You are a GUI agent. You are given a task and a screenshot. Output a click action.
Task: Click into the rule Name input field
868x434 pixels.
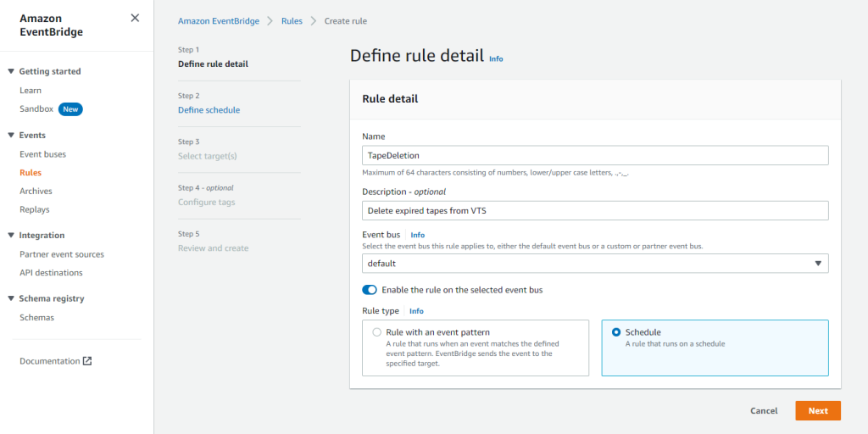click(595, 156)
